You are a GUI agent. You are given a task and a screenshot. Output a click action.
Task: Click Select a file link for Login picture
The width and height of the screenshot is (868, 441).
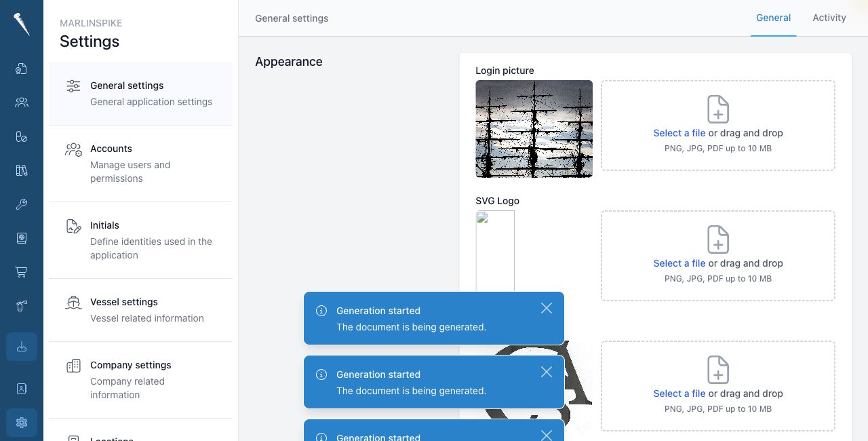click(679, 133)
